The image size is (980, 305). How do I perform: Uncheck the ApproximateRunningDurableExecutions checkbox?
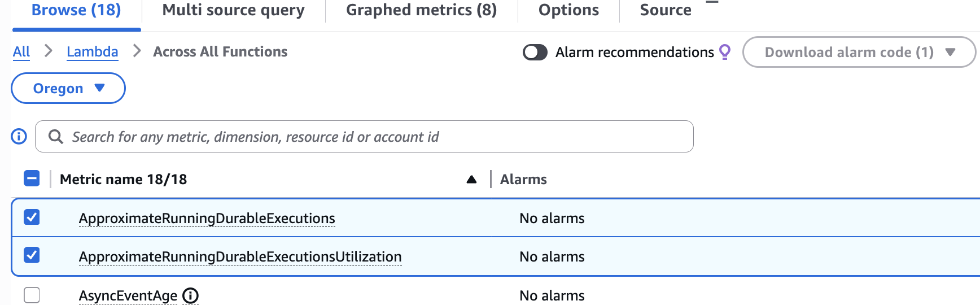(x=32, y=217)
